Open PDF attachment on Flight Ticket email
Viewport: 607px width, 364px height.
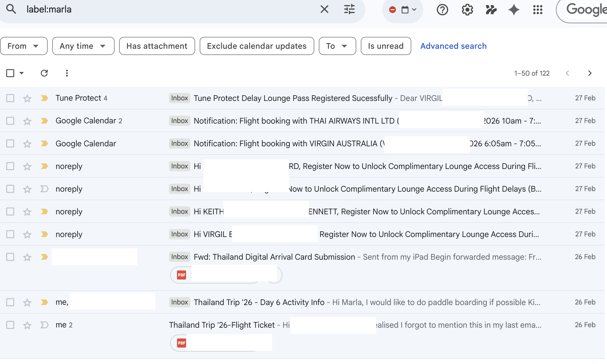click(215, 343)
